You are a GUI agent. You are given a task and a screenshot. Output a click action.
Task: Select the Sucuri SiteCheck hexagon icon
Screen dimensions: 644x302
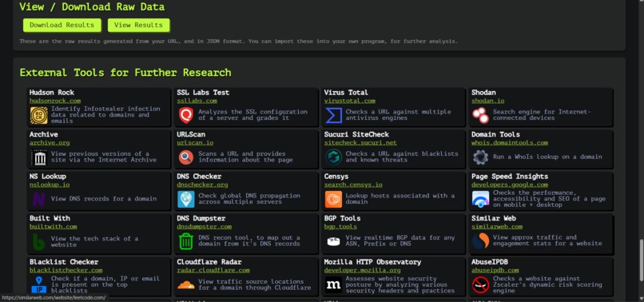[x=333, y=157]
